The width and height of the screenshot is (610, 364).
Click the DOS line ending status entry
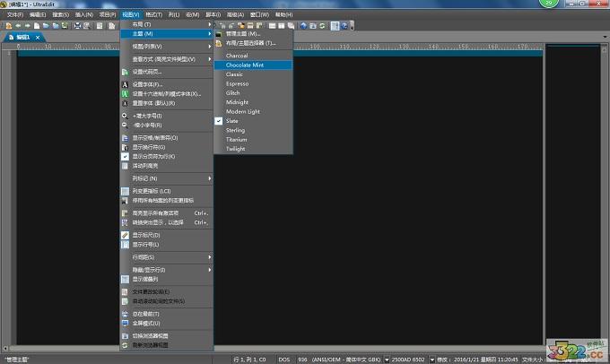coord(284,360)
